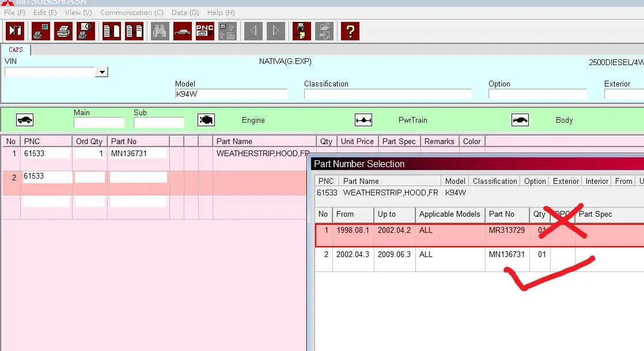Click the Body car silhouette icon

520,120
